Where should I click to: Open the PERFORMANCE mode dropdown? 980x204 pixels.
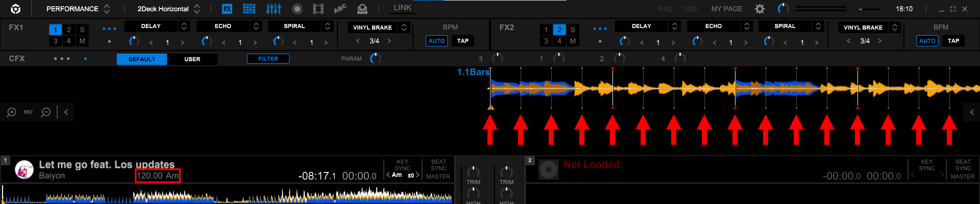coord(78,9)
